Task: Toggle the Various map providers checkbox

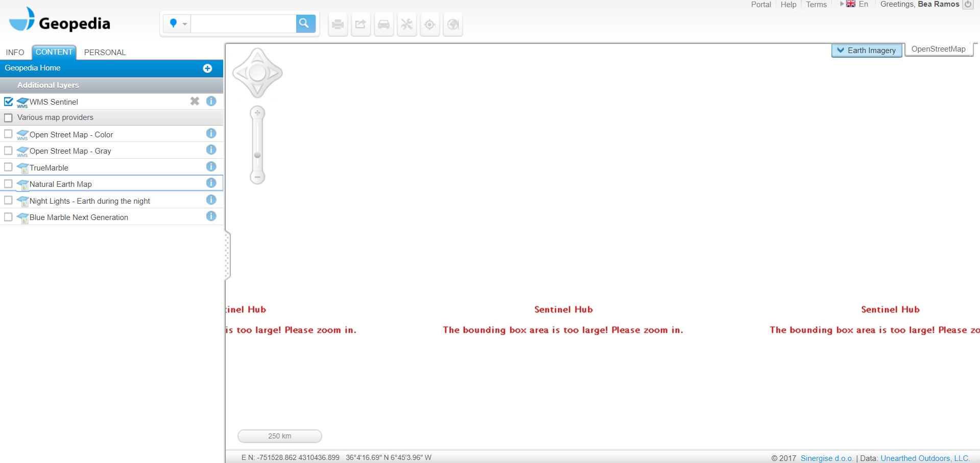Action: (x=8, y=118)
